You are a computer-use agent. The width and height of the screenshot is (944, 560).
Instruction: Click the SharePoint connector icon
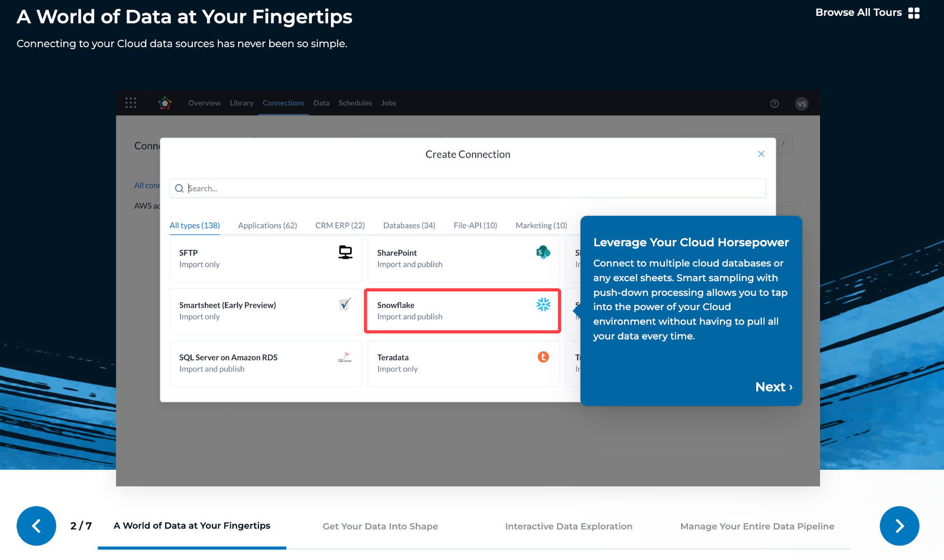tap(543, 253)
